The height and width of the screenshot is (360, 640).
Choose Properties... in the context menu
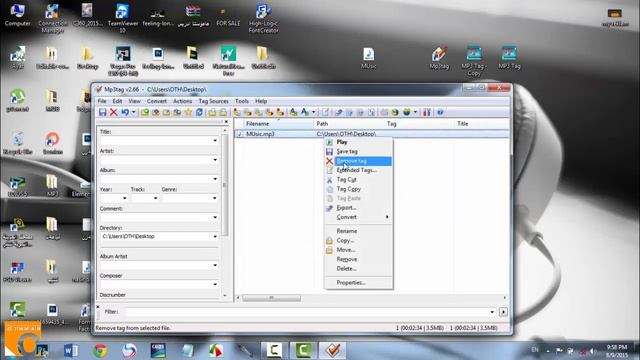point(358,282)
